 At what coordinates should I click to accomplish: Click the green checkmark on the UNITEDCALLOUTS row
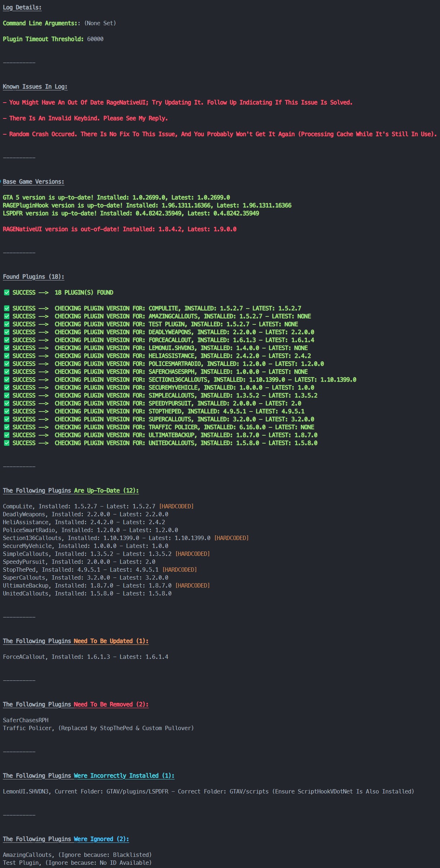[6, 443]
